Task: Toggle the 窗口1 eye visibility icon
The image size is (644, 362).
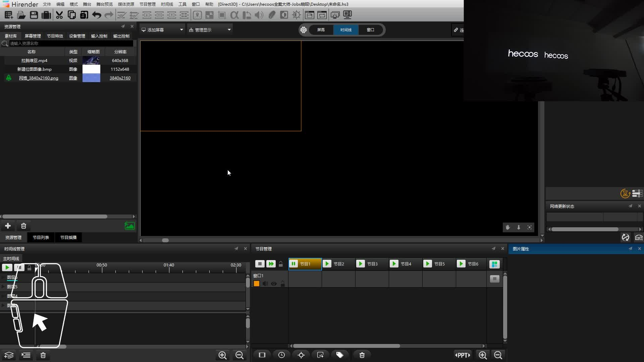Action: 274,284
